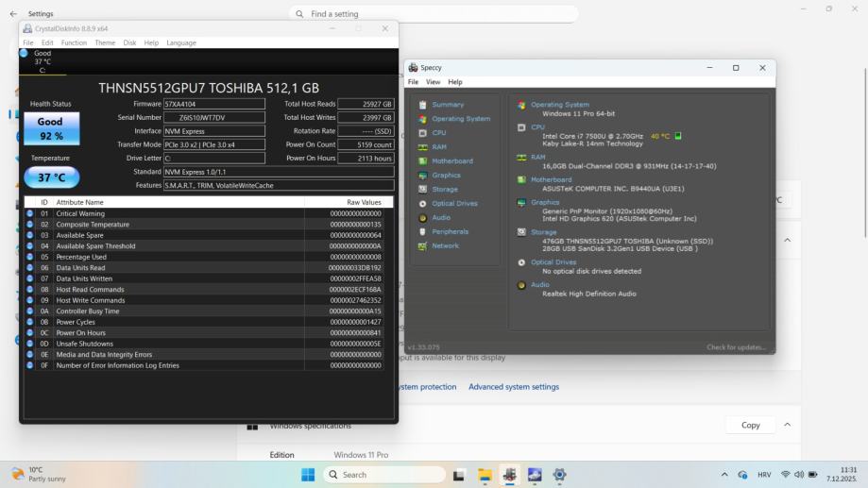
Task: Select RAM in the Speccy sidebar
Action: click(x=439, y=146)
